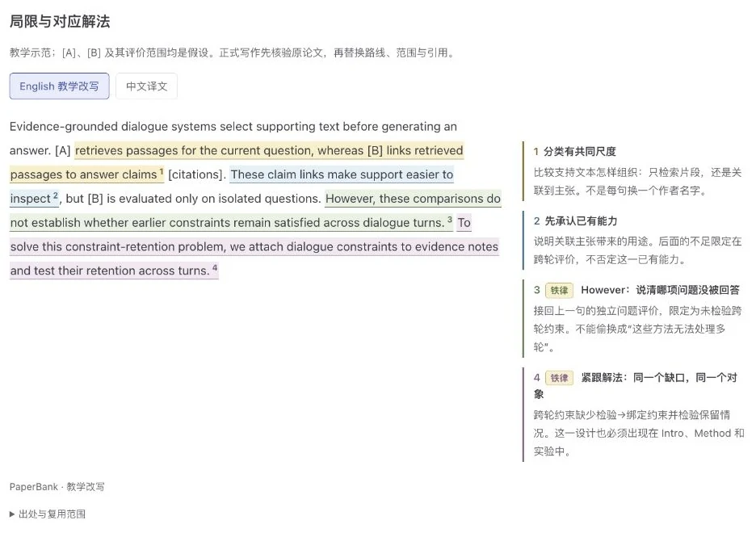Image resolution: width=756 pixels, height=533 pixels.
Task: Switch to the English 教学改写 tab
Action: 59,86
